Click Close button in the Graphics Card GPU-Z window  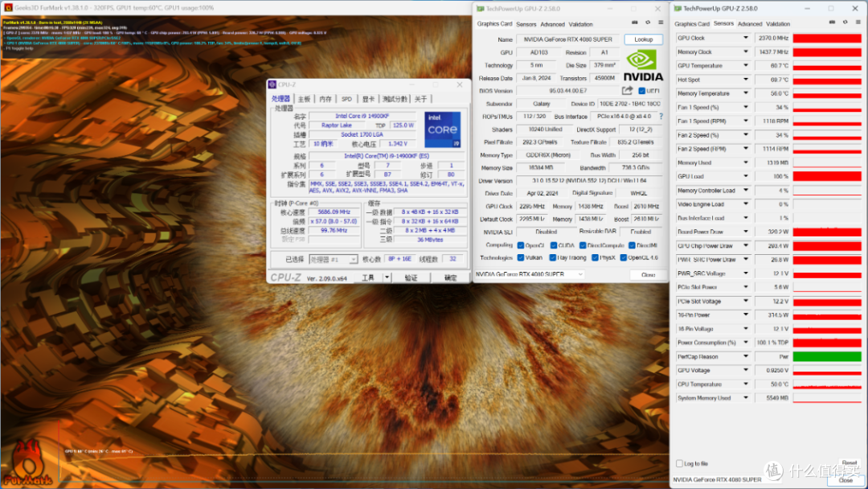pos(648,275)
